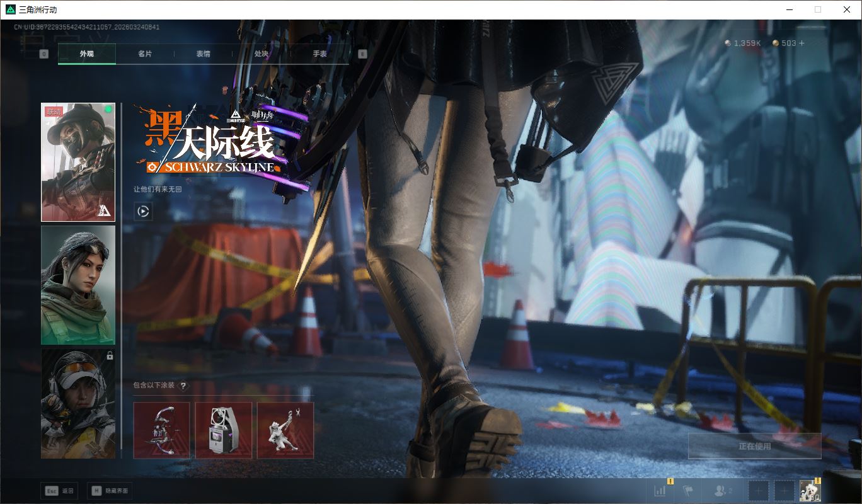Select the character pose action thumbnail
This screenshot has width=862, height=504.
(x=285, y=430)
